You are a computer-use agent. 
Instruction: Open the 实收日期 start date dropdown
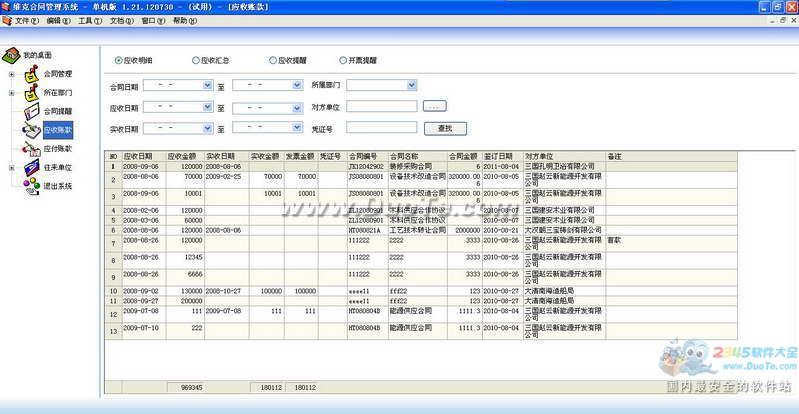207,128
